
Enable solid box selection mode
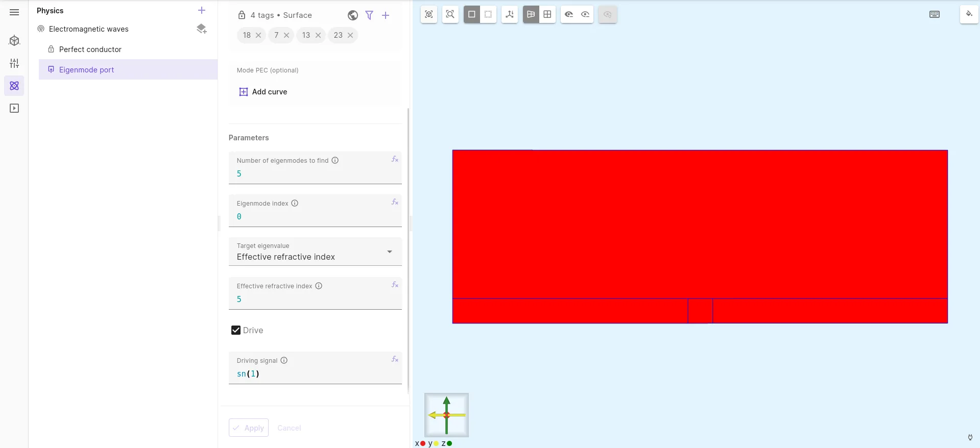[x=472, y=14]
